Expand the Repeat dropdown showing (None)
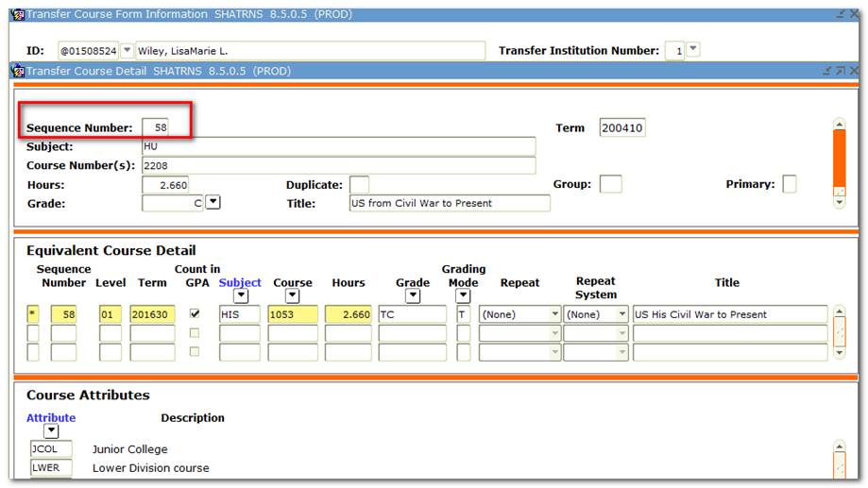This screenshot has width=868, height=488. (x=554, y=314)
